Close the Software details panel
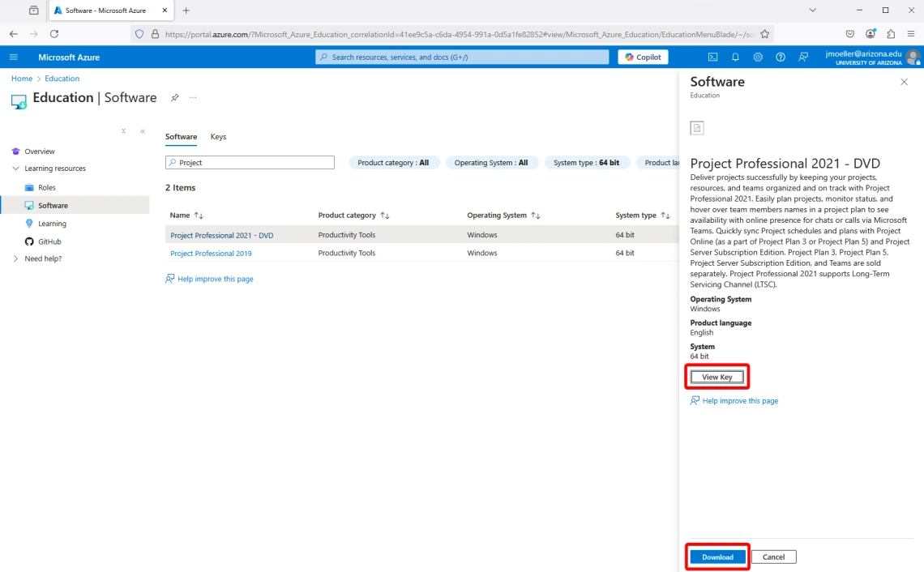 point(904,82)
